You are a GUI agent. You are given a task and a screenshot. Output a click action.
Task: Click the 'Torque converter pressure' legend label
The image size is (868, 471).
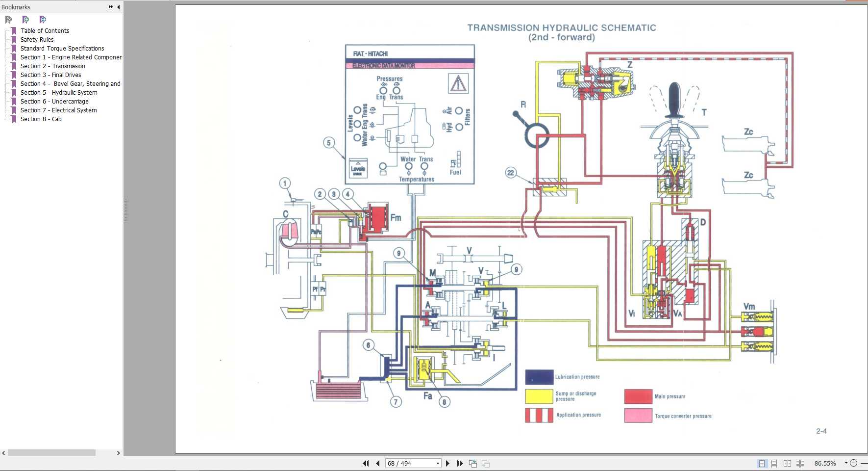coord(683,416)
